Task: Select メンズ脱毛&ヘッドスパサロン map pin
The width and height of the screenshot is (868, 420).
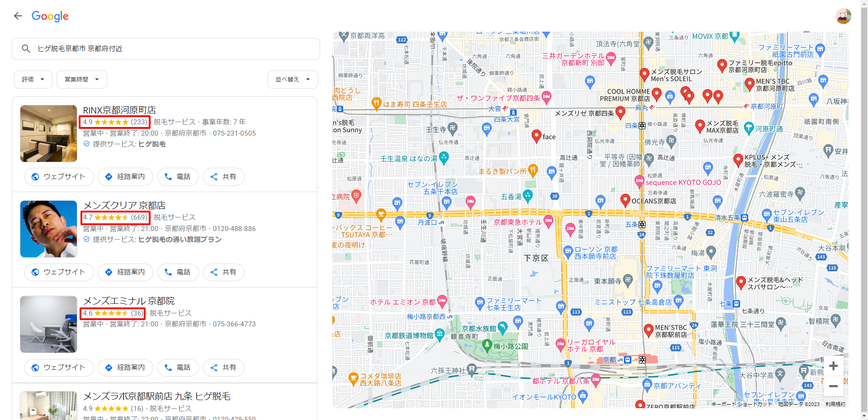Action: click(x=741, y=283)
